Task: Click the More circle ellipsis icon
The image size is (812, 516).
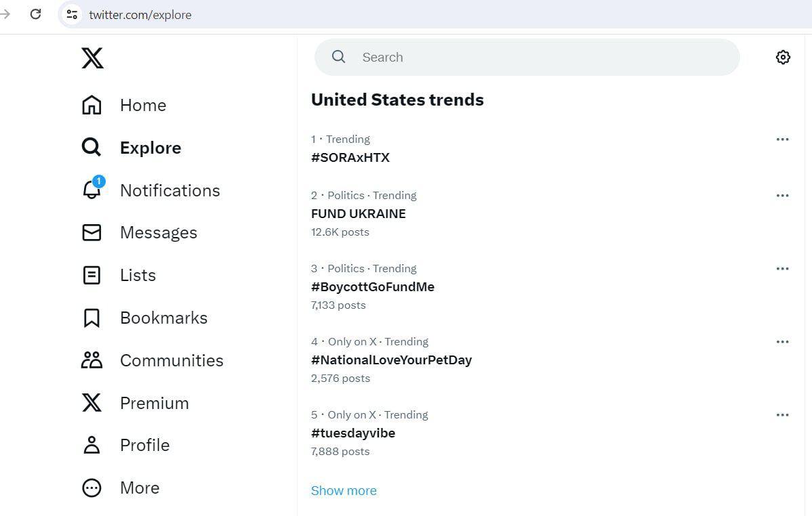Action: [92, 488]
